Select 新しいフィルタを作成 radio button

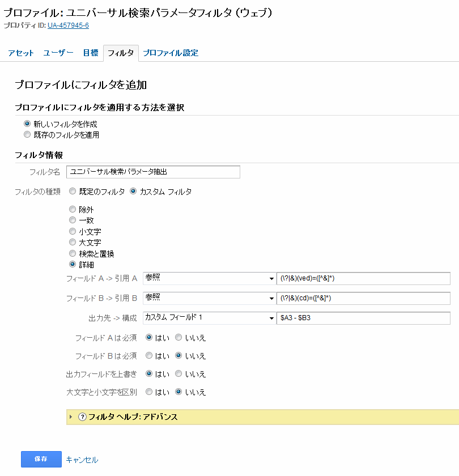[x=27, y=124]
